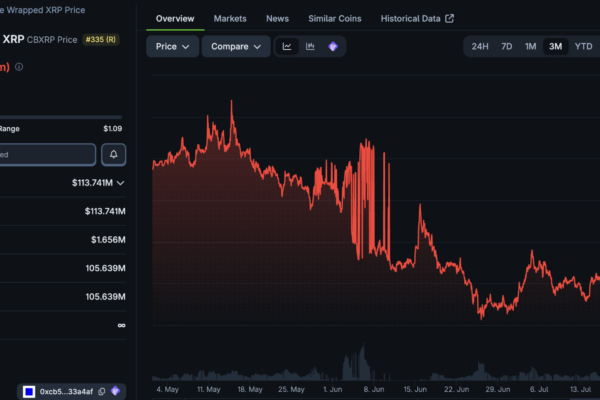Screen dimensions: 600x400
Task: Open external link icon on Historical Data
Action: (x=450, y=18)
